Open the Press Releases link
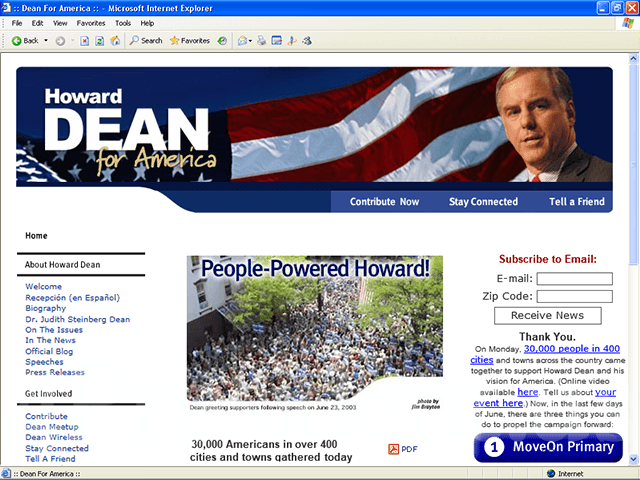Image resolution: width=640 pixels, height=480 pixels. (55, 372)
